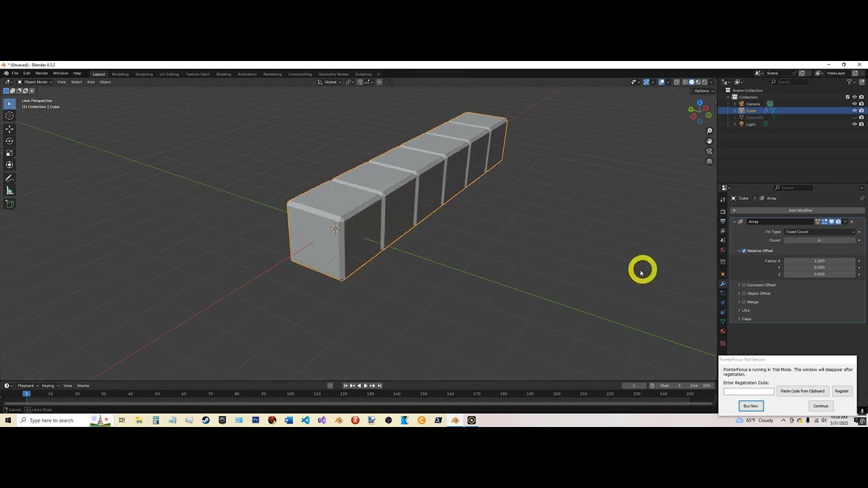Open the Material properties tab icon
This screenshot has width=868, height=488.
(723, 331)
